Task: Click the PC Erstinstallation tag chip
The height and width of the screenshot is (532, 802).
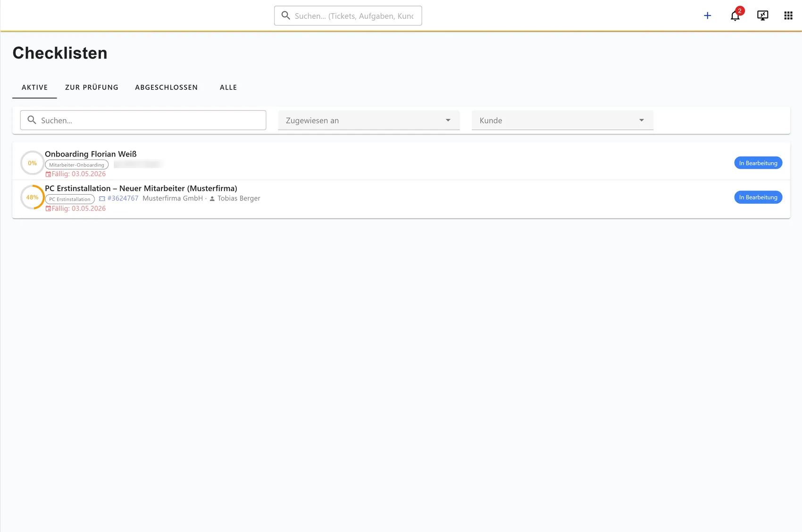Action: pos(70,199)
